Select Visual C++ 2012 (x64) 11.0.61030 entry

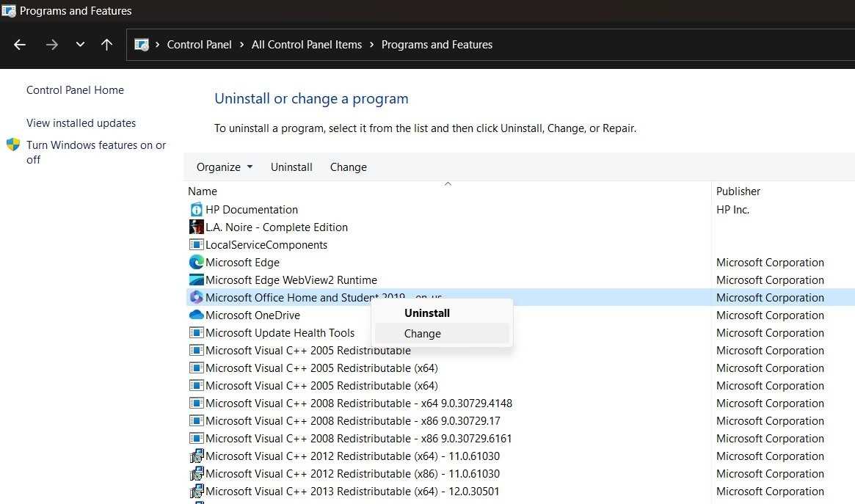pos(352,456)
